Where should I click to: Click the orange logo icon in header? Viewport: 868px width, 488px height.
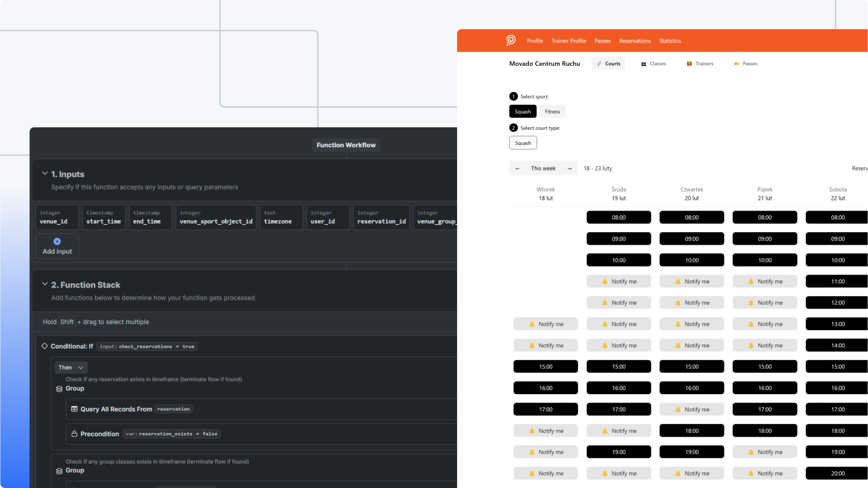click(510, 41)
